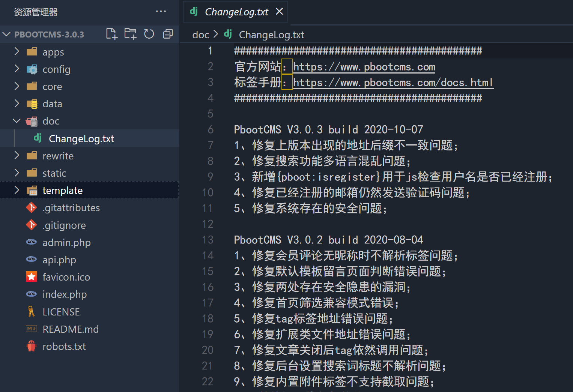Viewport: 573px width, 392px height.
Task: Click the PHP icon beside index.php
Action: click(32, 294)
